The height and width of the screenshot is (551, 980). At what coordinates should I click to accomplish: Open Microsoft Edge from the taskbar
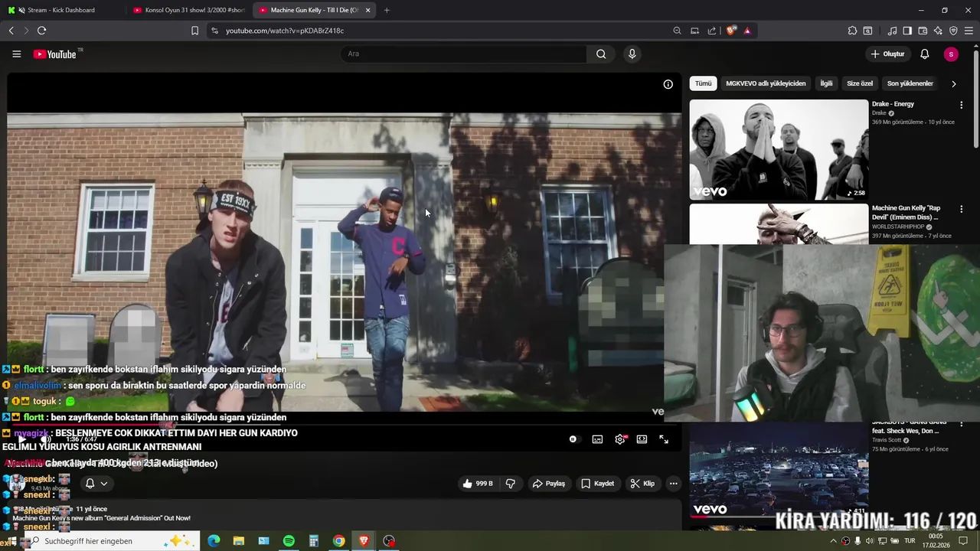click(x=214, y=541)
